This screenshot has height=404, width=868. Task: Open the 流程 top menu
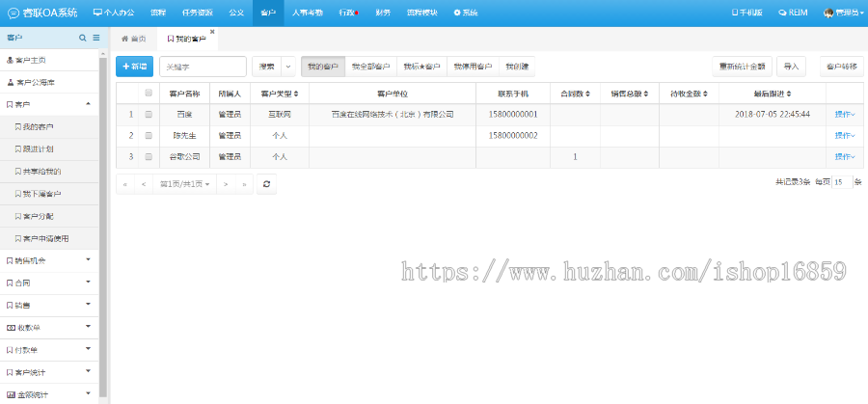[158, 13]
